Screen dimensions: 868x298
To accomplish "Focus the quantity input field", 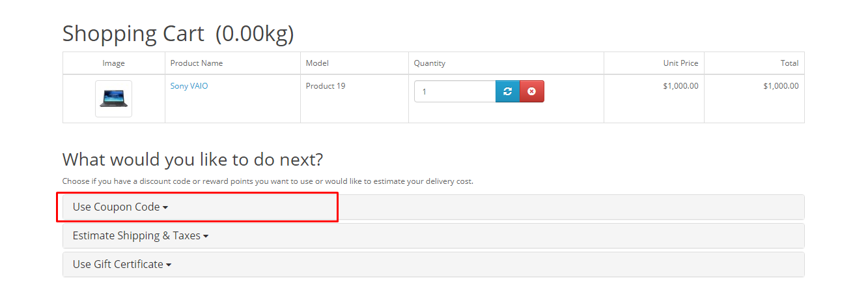I will [x=455, y=92].
